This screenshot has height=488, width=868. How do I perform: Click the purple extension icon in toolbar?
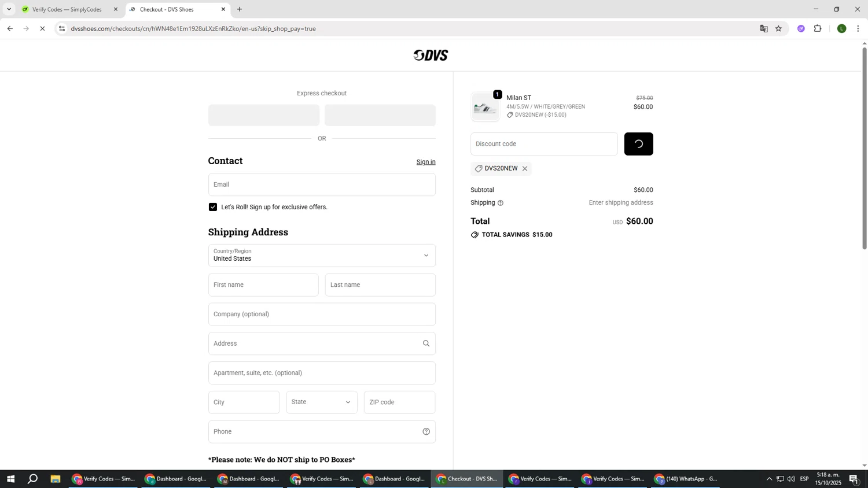(x=801, y=28)
